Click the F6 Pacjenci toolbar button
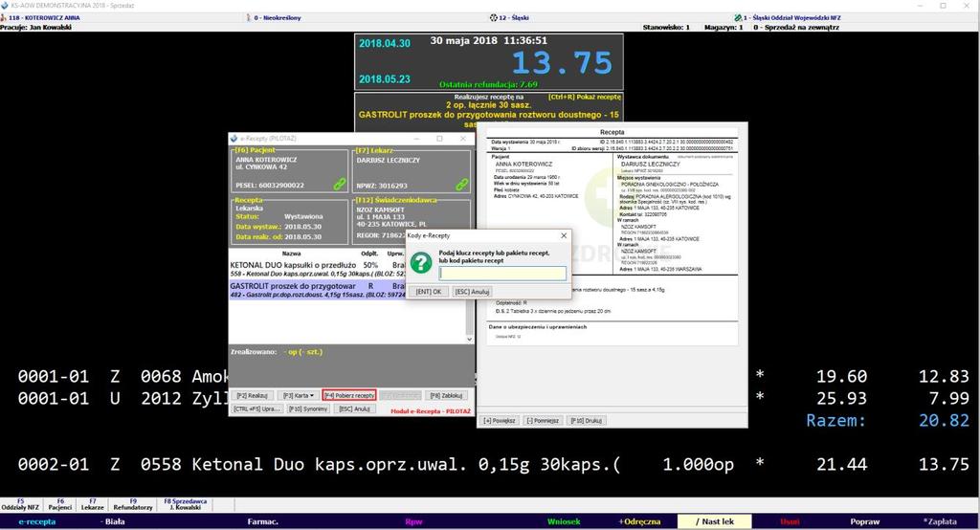Viewport: 980px width, 530px height. pos(60,504)
